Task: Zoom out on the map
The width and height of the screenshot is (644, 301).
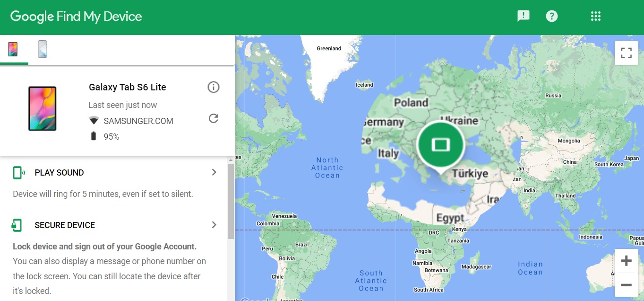Action: 627,285
